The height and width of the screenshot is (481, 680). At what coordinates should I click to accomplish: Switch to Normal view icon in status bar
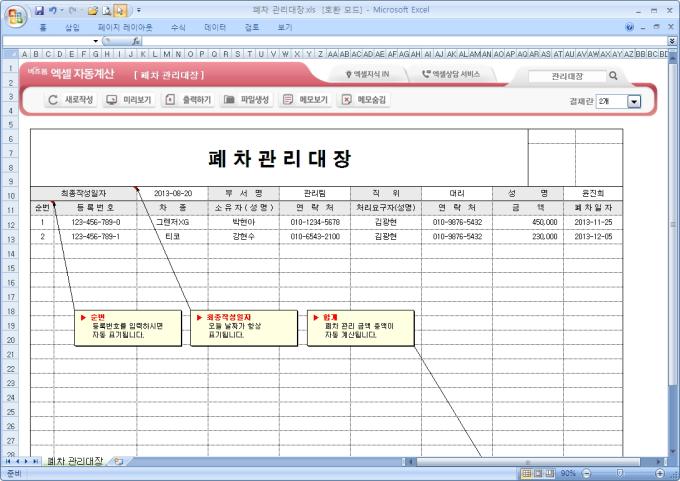pyautogui.click(x=526, y=473)
